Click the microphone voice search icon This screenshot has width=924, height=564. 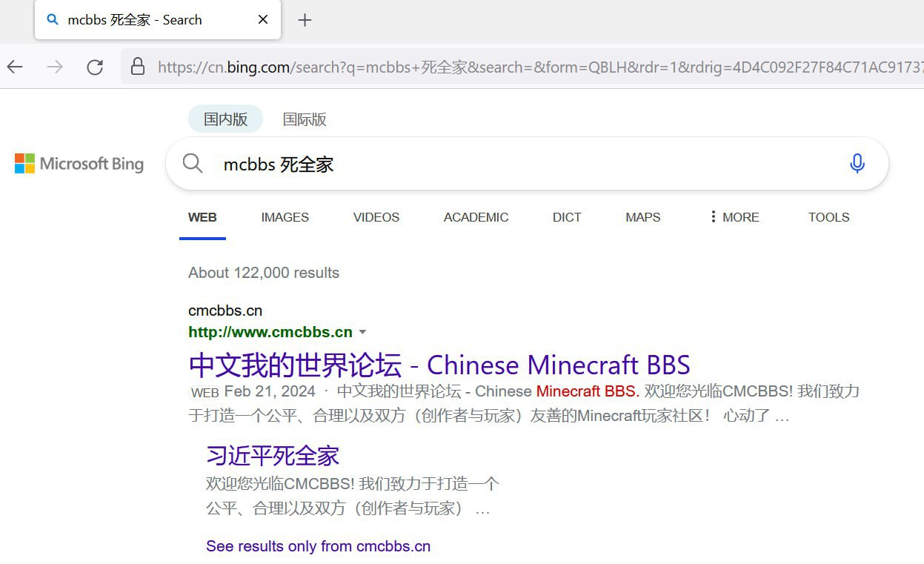(857, 164)
